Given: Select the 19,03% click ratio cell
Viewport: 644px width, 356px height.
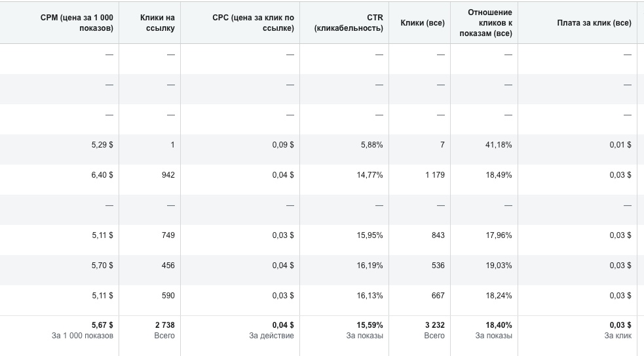Looking at the screenshot, I should 499,266.
